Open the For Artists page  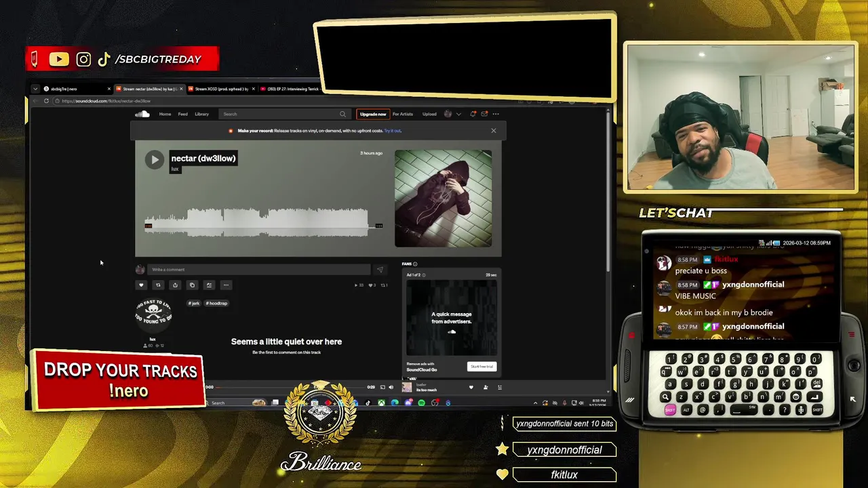(402, 114)
